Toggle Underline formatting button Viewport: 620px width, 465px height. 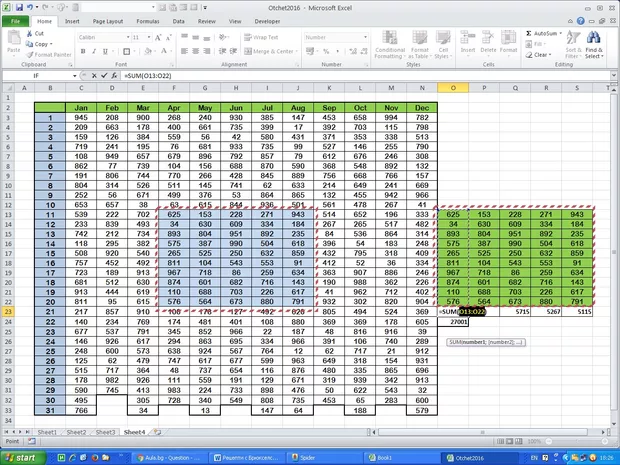(x=105, y=51)
